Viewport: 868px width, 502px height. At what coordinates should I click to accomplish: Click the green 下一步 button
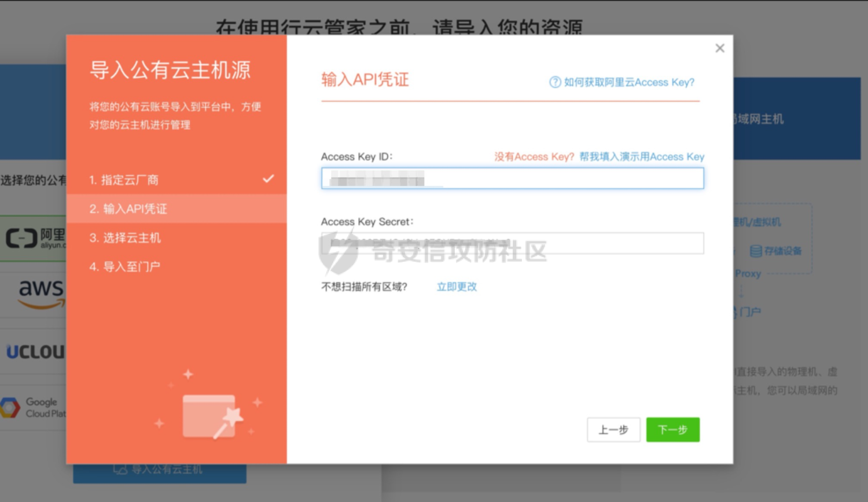pyautogui.click(x=673, y=430)
